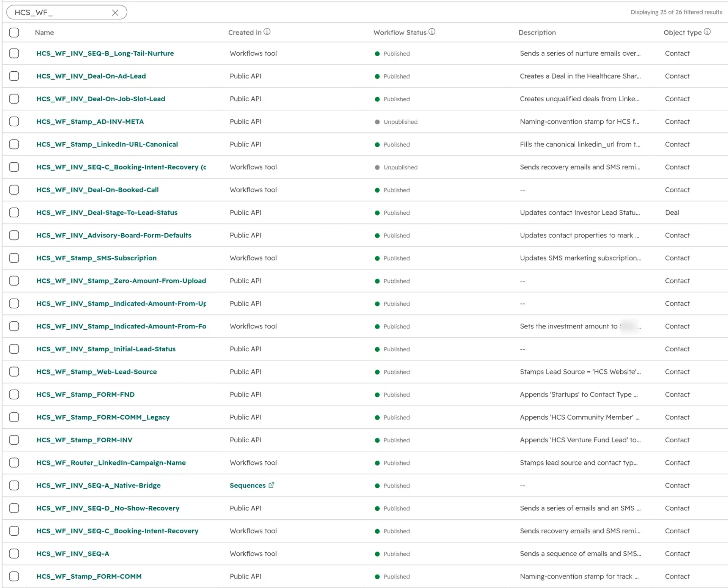Click description 'Stamps Lead Source = HCS Website'
The width and height of the screenshot is (728, 588).
pos(580,372)
